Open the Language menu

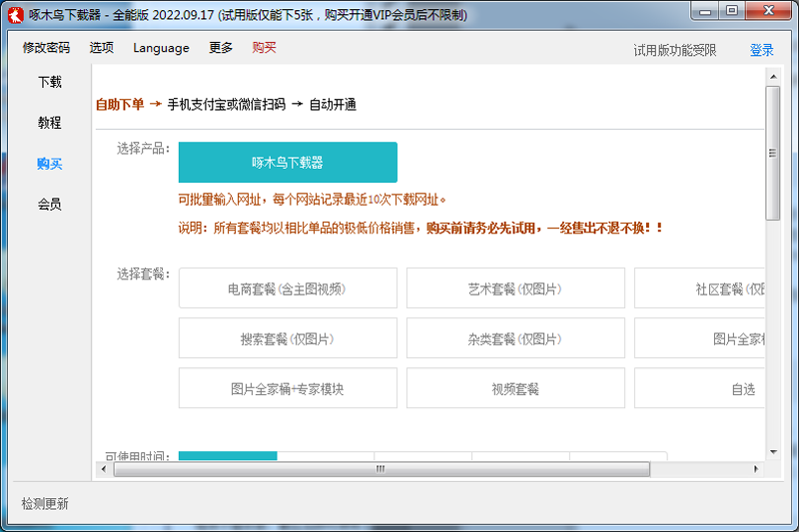161,48
